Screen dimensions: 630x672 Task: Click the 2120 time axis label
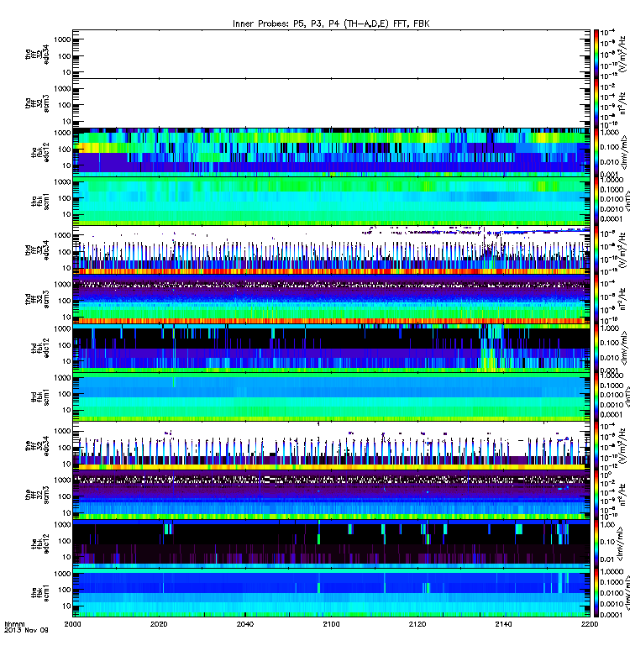click(x=417, y=623)
